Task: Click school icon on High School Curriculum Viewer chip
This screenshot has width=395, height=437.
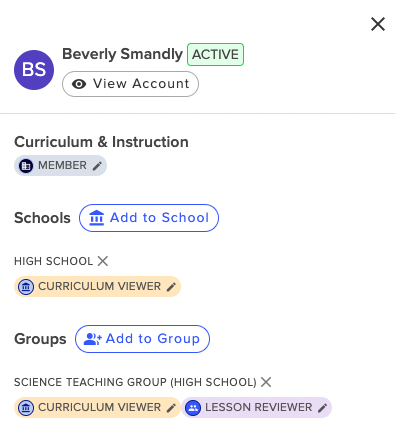Action: coord(26,287)
